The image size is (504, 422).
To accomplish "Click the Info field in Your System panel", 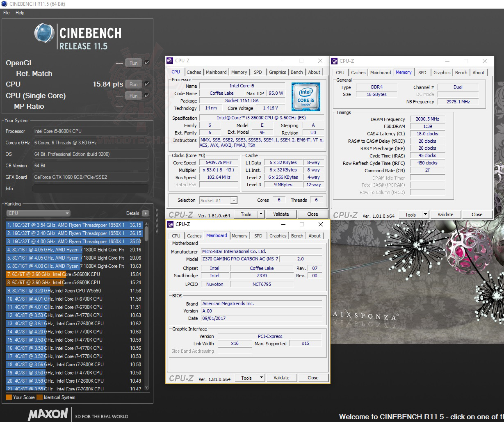I will [x=91, y=188].
